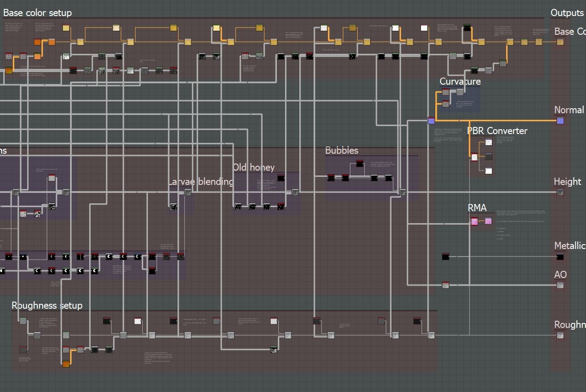Click the RMA frame title

(x=477, y=208)
